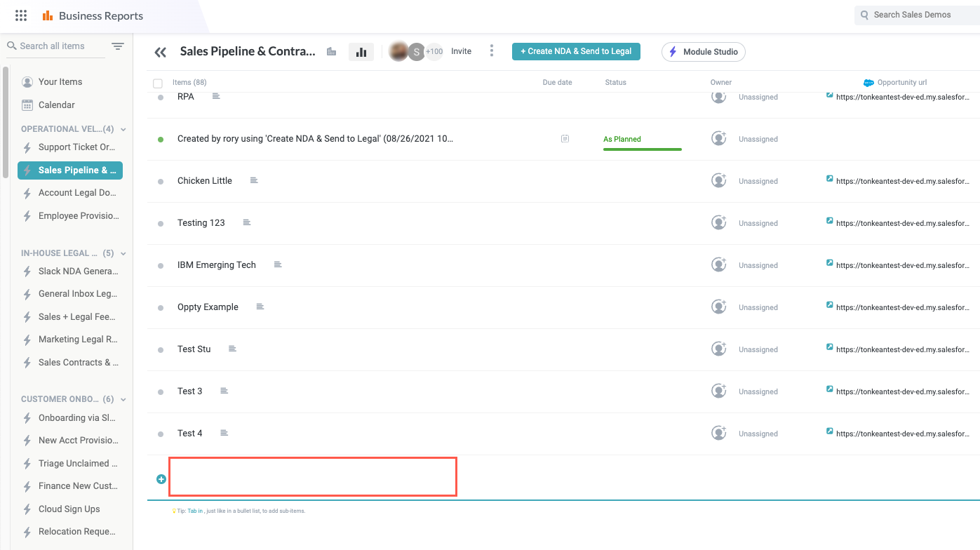
Task: Assign owner icon for Chicken Little row
Action: (x=718, y=181)
